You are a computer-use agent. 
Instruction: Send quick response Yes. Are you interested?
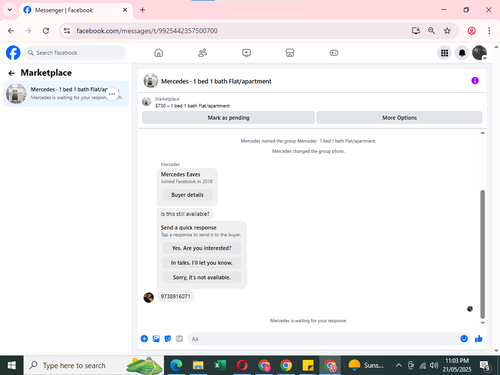click(x=202, y=248)
